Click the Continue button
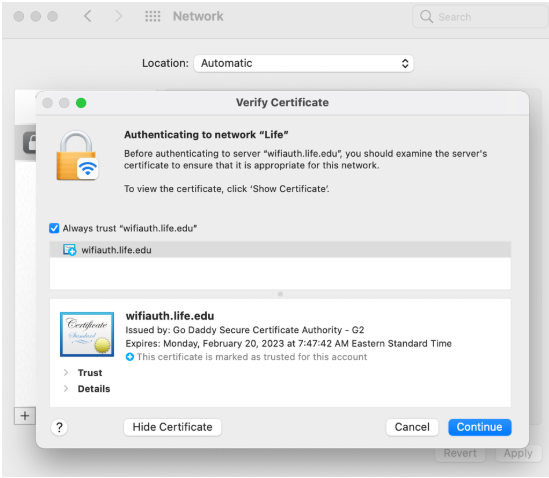 tap(479, 427)
